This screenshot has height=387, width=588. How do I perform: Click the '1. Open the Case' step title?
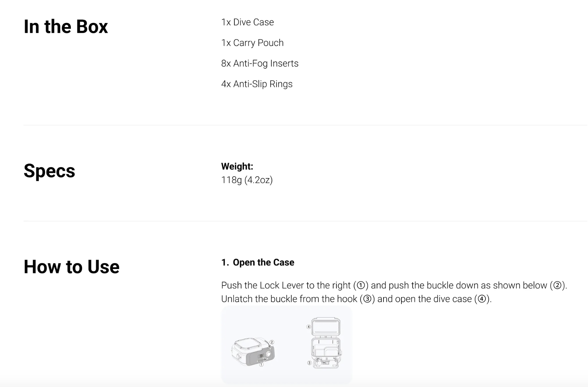click(x=258, y=263)
